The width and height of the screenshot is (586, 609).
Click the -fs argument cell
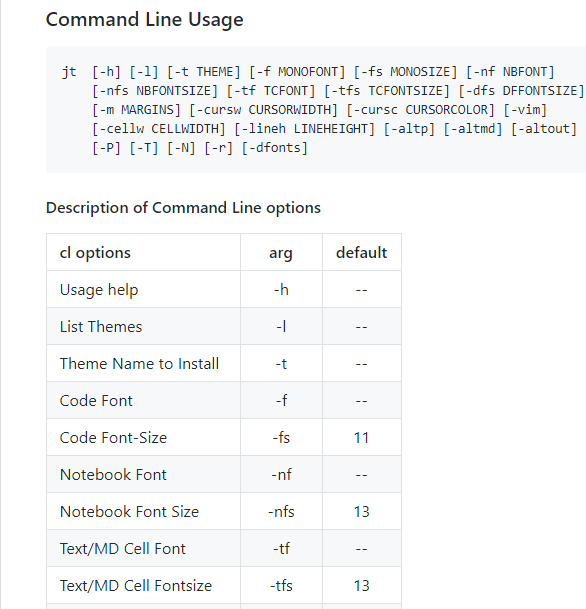[x=281, y=437]
